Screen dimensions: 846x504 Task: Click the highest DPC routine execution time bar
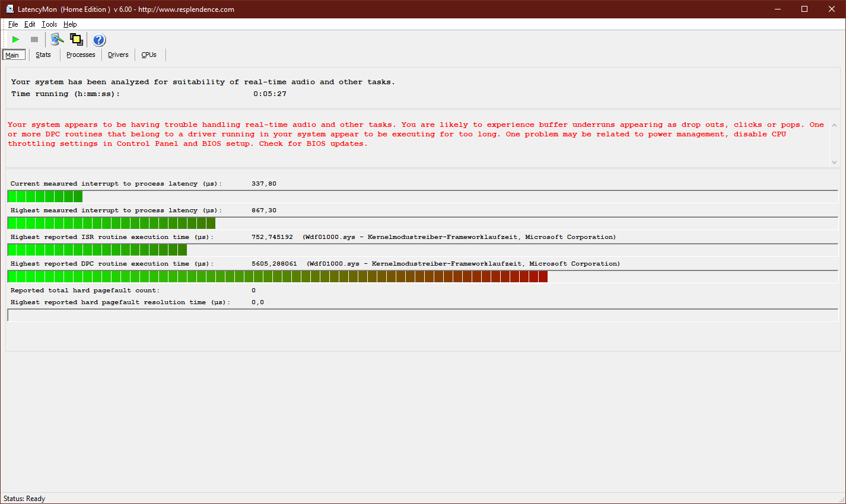point(422,276)
